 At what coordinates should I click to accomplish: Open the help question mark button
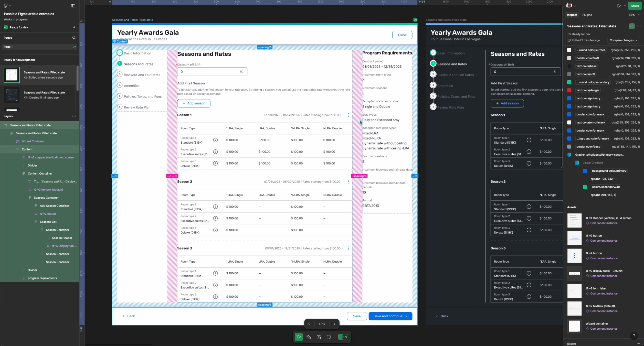634,336
